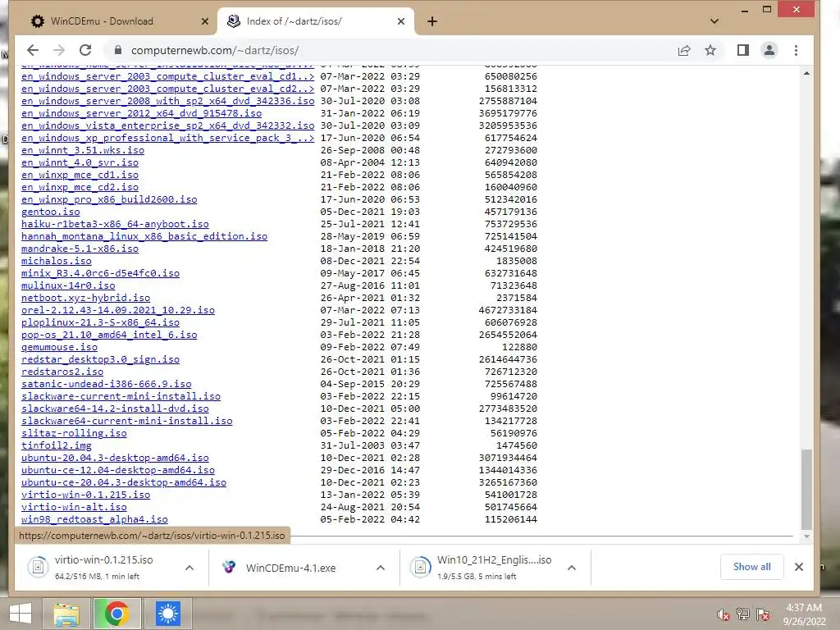Viewport: 840px width, 630px height.
Task: Open Windows Start menu
Action: point(21,614)
